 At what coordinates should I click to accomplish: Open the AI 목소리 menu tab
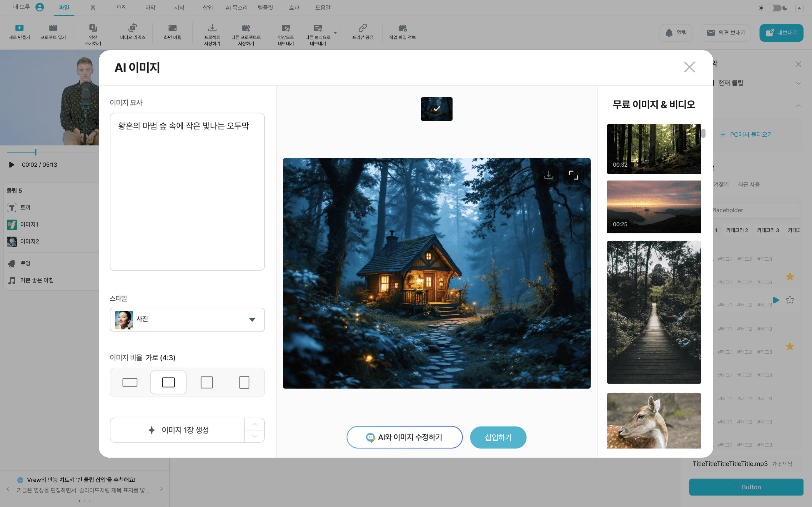tap(236, 8)
